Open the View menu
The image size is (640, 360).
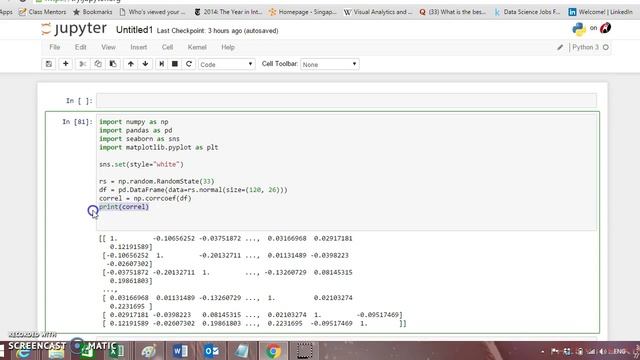click(x=108, y=47)
